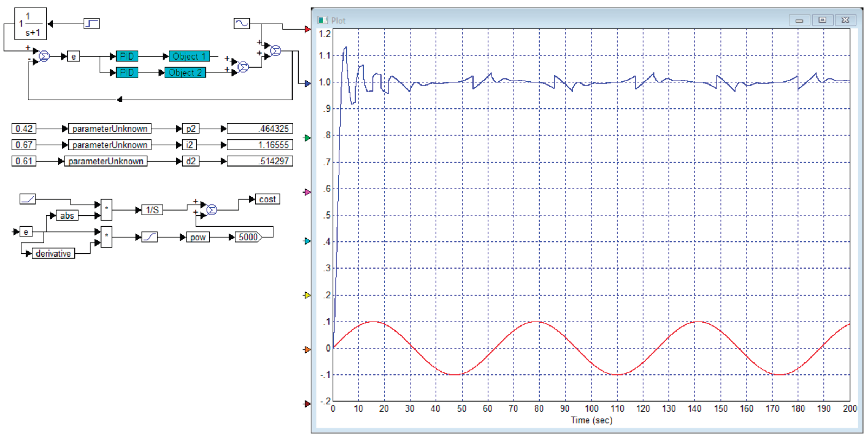Select the limiter block before pow
This screenshot has width=868, height=438.
[x=149, y=237]
